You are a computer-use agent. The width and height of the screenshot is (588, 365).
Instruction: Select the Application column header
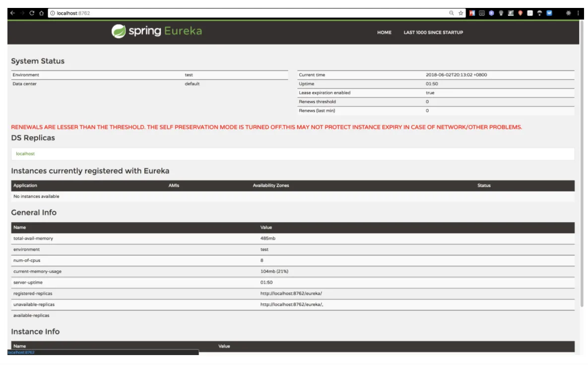coord(25,185)
